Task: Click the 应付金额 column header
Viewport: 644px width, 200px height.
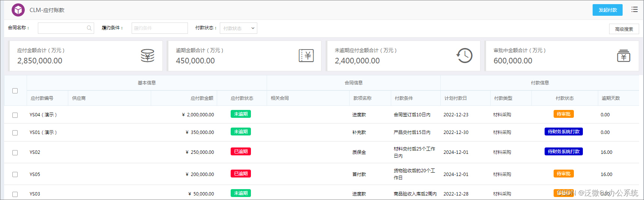Action: (x=202, y=98)
